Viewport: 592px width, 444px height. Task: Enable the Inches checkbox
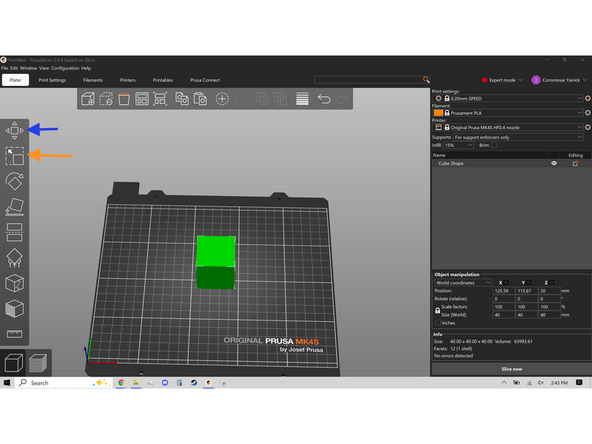[438, 323]
